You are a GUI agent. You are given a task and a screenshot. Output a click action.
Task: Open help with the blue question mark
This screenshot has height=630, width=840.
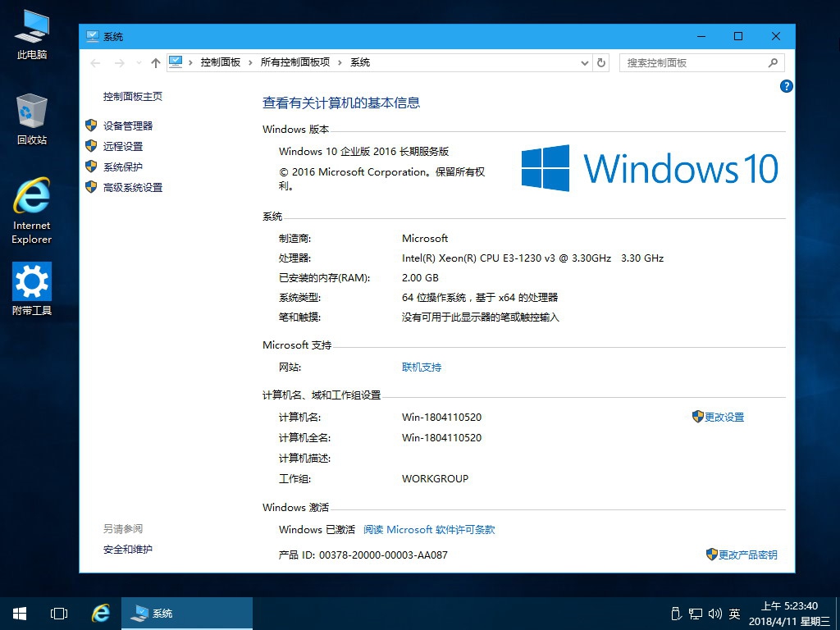[x=787, y=86]
